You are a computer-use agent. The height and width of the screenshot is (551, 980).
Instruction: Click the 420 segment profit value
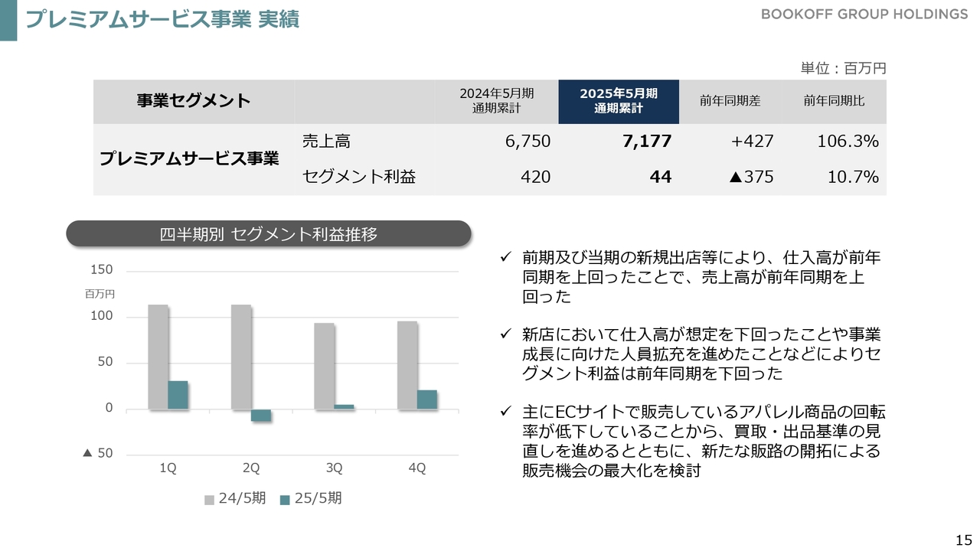click(x=535, y=177)
